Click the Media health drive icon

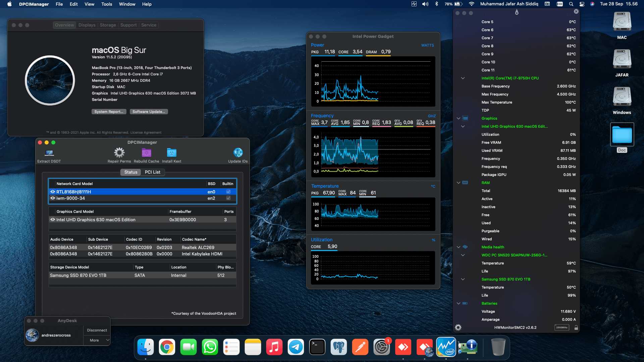point(465,247)
